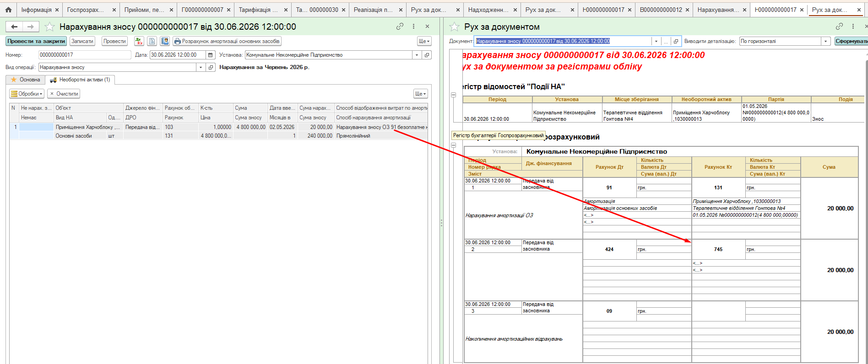Focus the Номер input field
The image size is (868, 364).
point(85,55)
